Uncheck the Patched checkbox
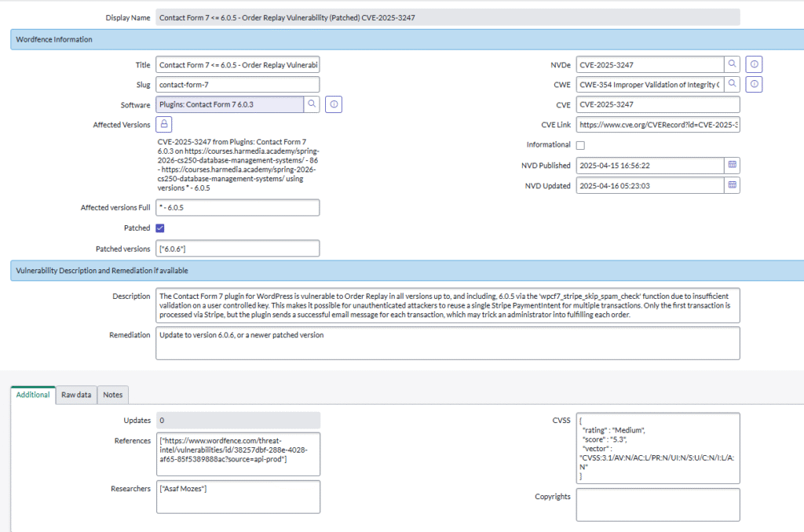The image size is (804, 532). 160,228
